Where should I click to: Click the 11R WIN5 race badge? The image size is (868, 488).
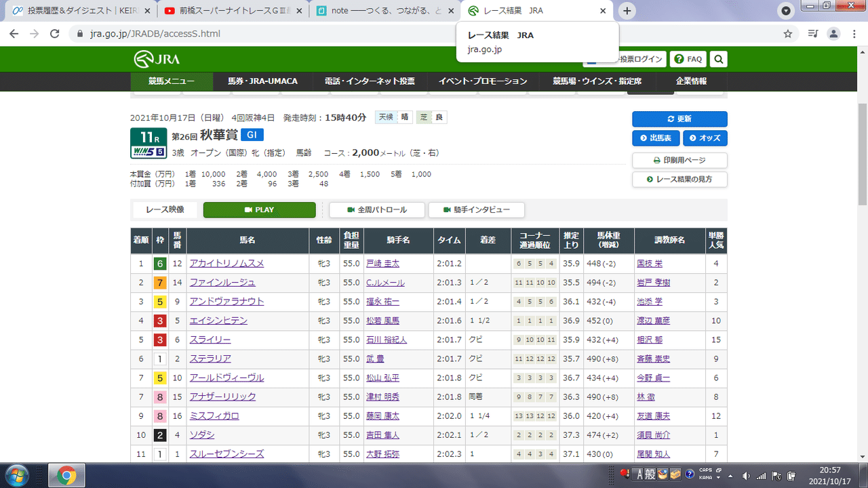[149, 143]
